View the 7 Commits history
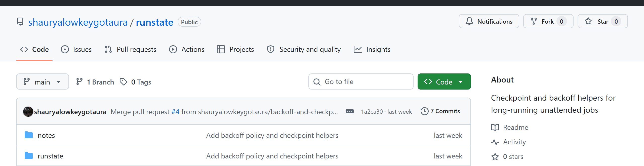Screen dimensions: 644x166 (x=440, y=111)
